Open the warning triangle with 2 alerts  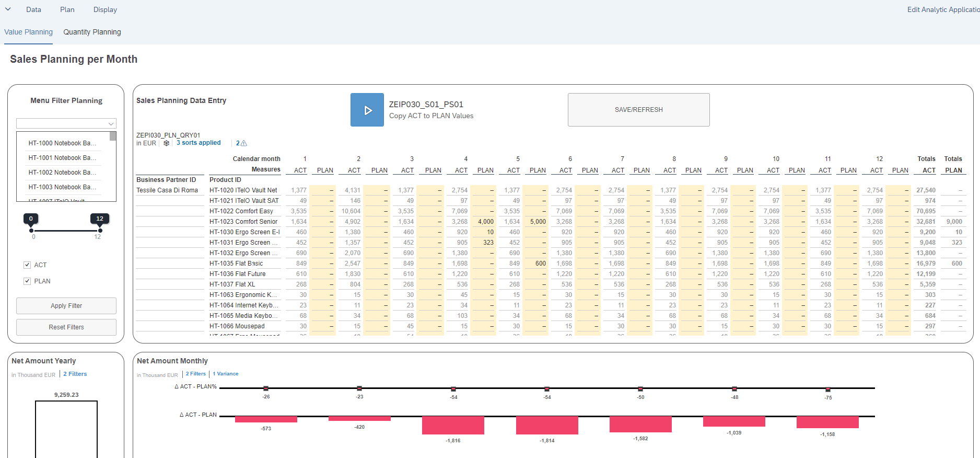pos(241,143)
